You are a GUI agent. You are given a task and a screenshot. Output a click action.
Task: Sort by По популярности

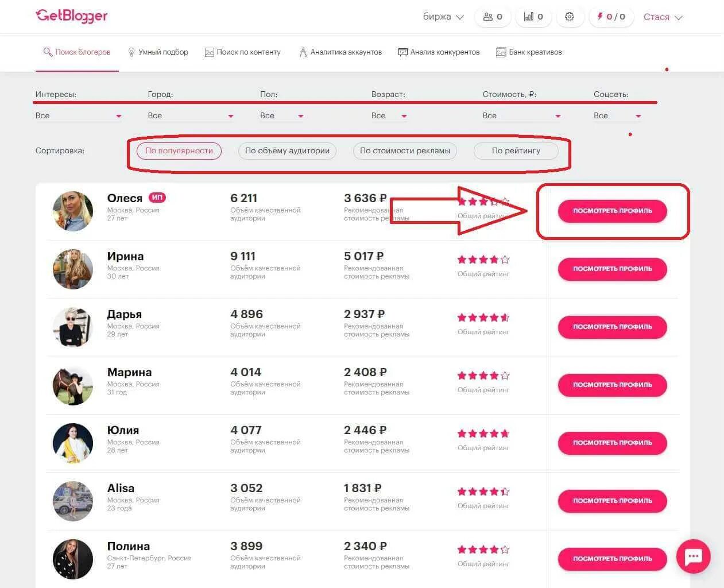coord(179,151)
